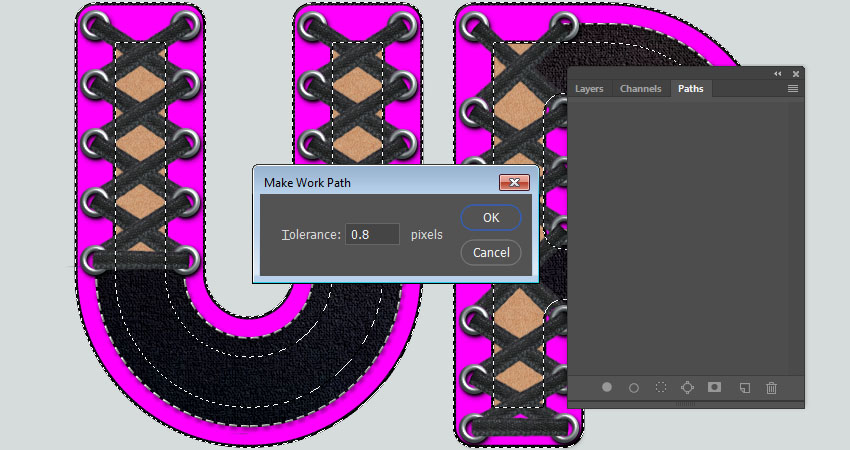Click Stroke path with brush icon
The height and width of the screenshot is (450, 850).
(634, 387)
